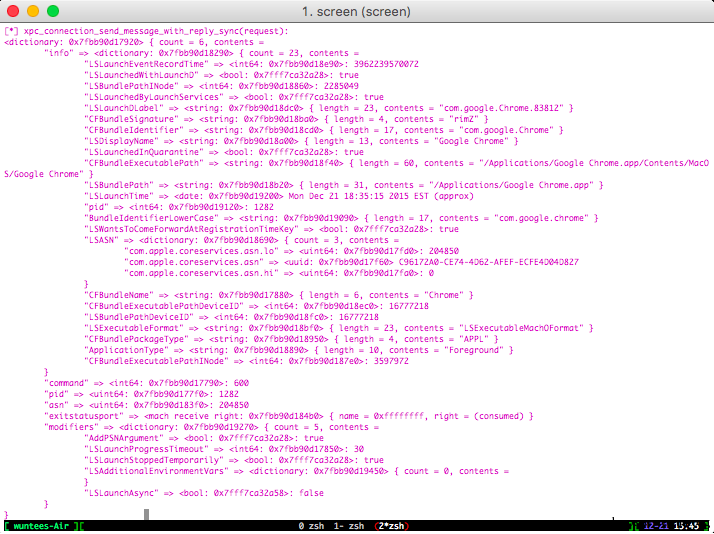Click the "exitstatusport" mach receive right line

[289, 416]
